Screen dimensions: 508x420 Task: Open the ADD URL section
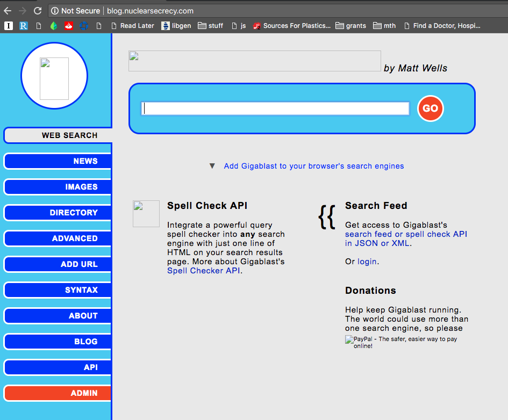[58, 264]
